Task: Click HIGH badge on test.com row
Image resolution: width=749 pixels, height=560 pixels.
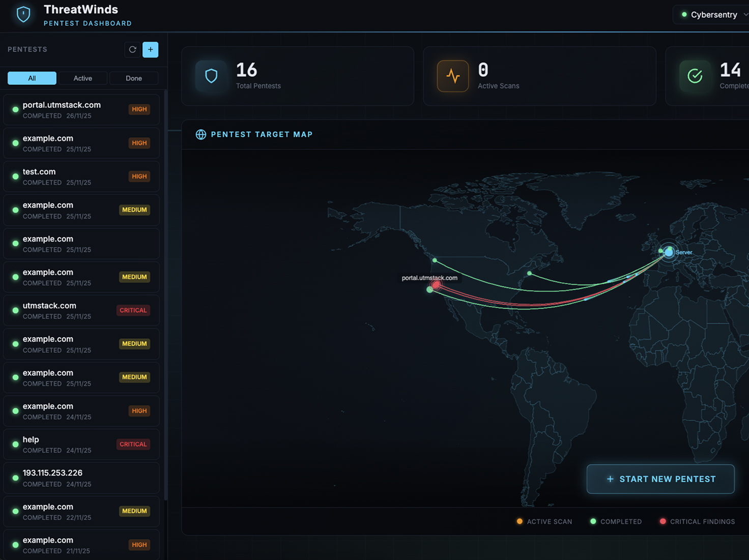Action: tap(139, 176)
